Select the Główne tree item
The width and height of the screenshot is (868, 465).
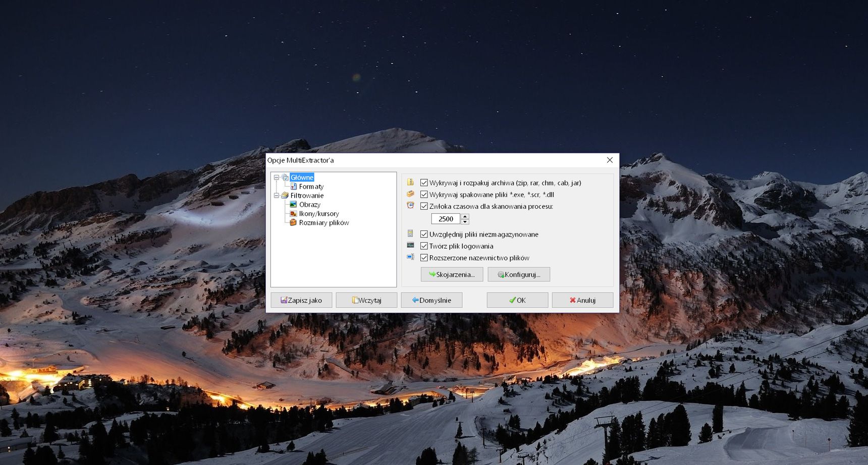[x=302, y=178]
